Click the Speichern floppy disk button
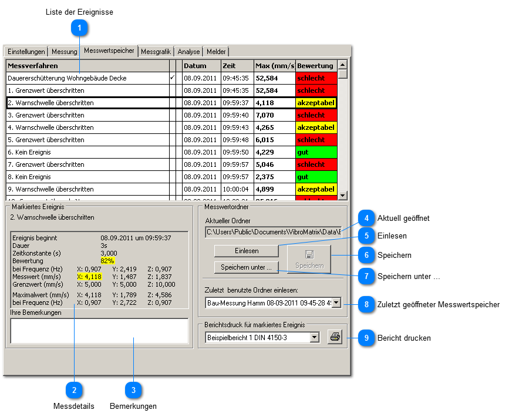 (x=309, y=259)
